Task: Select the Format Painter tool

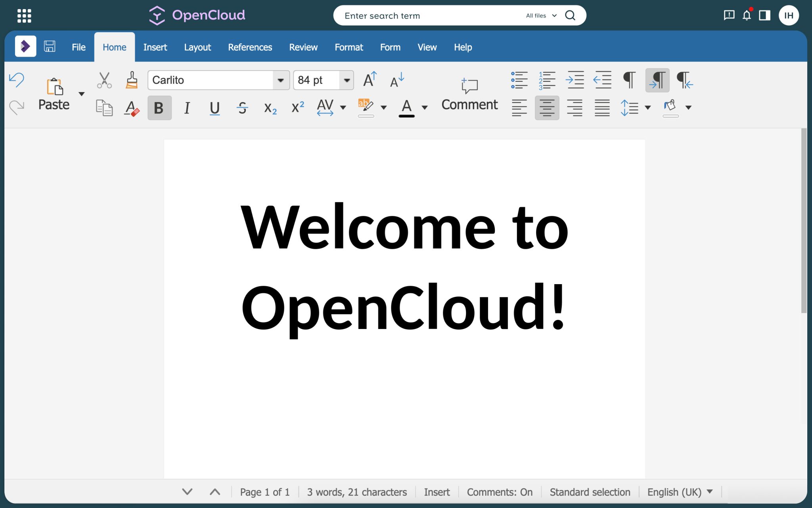Action: [x=131, y=79]
